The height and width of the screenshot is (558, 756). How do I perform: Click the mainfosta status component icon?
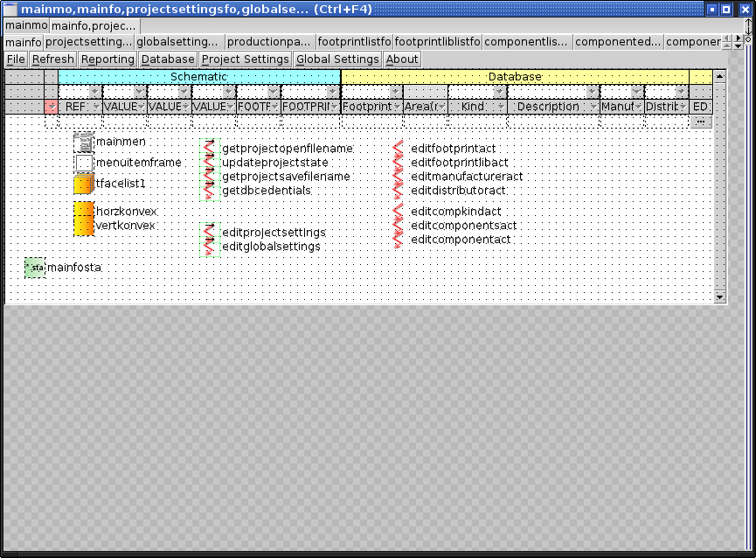pyautogui.click(x=35, y=268)
